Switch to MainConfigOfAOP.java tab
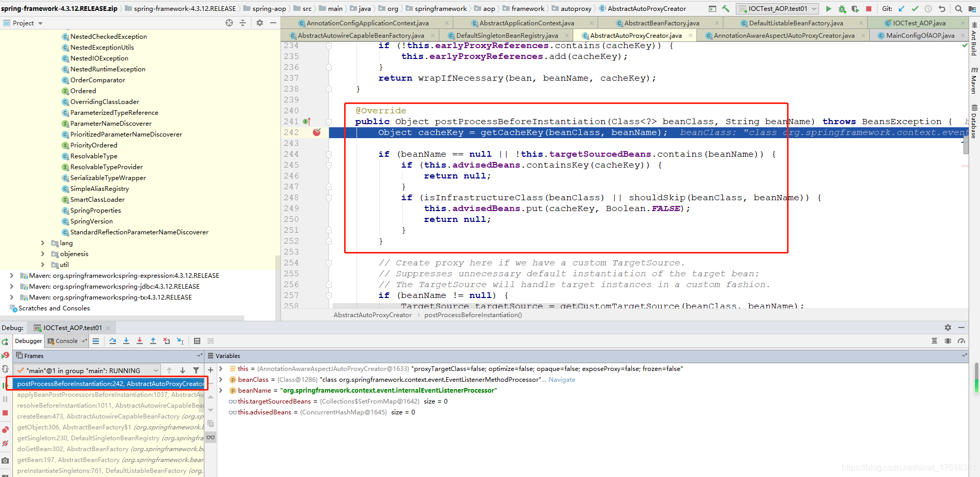 pos(920,36)
